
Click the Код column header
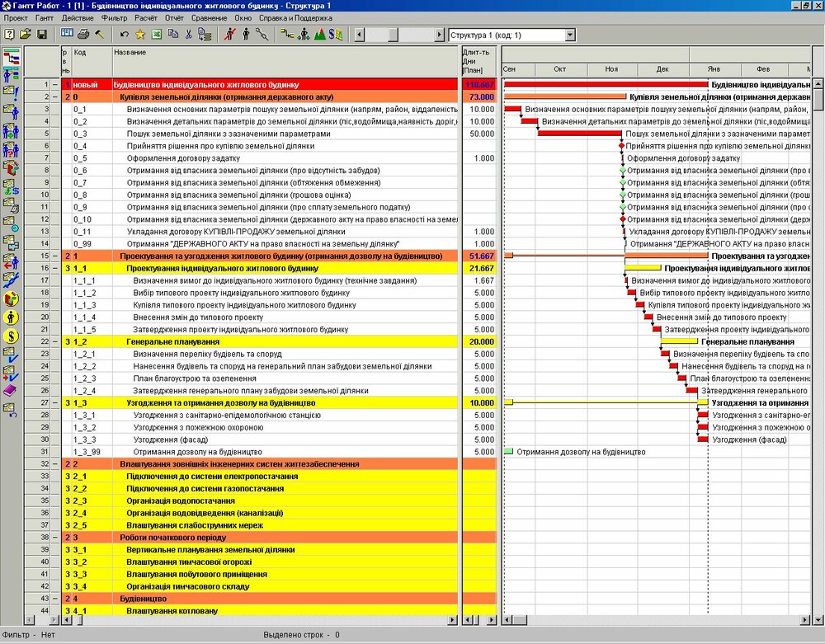pyautogui.click(x=80, y=53)
